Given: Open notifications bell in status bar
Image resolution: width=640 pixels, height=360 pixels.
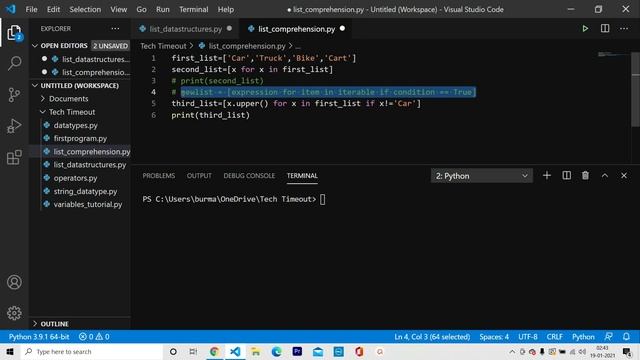Looking at the screenshot, I should point(626,337).
